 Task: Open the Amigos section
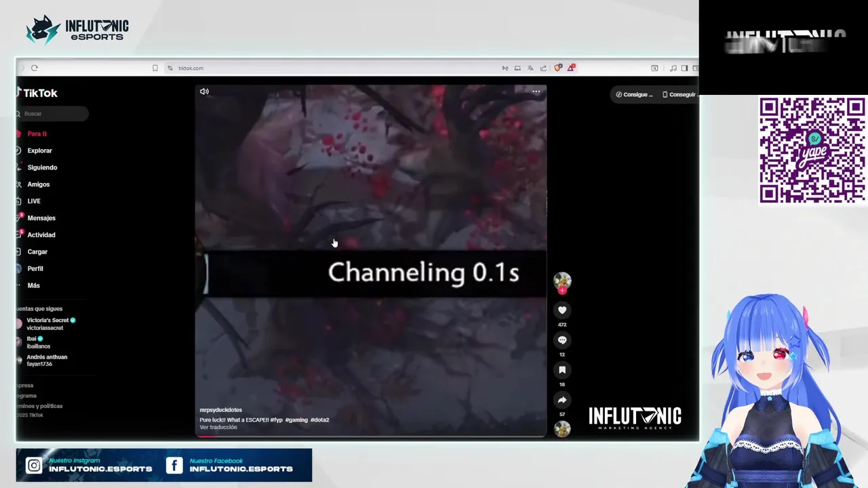pyautogui.click(x=38, y=184)
